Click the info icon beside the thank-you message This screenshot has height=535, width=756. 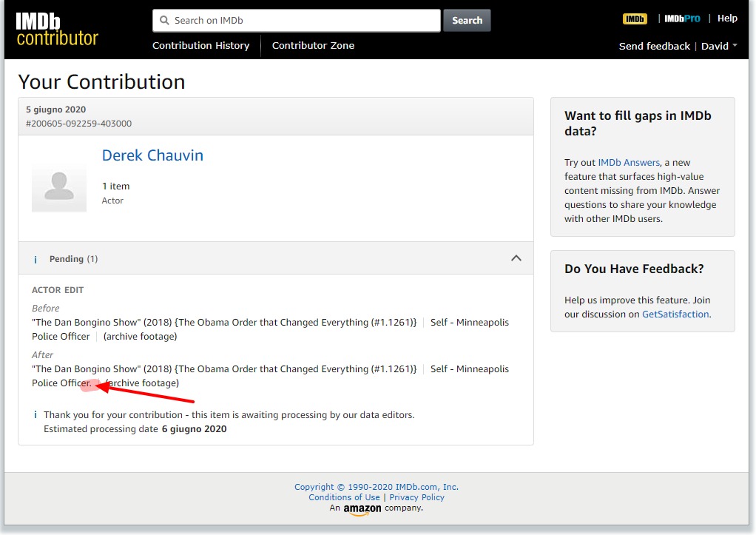coord(36,415)
